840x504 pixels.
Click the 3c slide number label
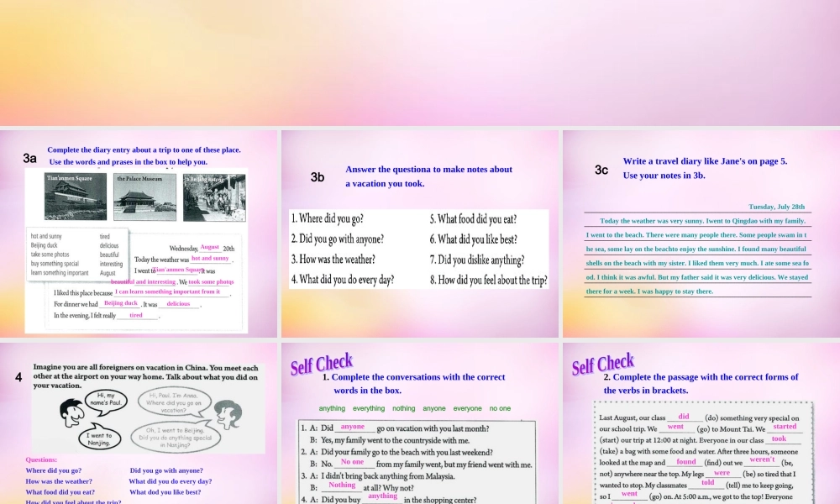pyautogui.click(x=601, y=170)
